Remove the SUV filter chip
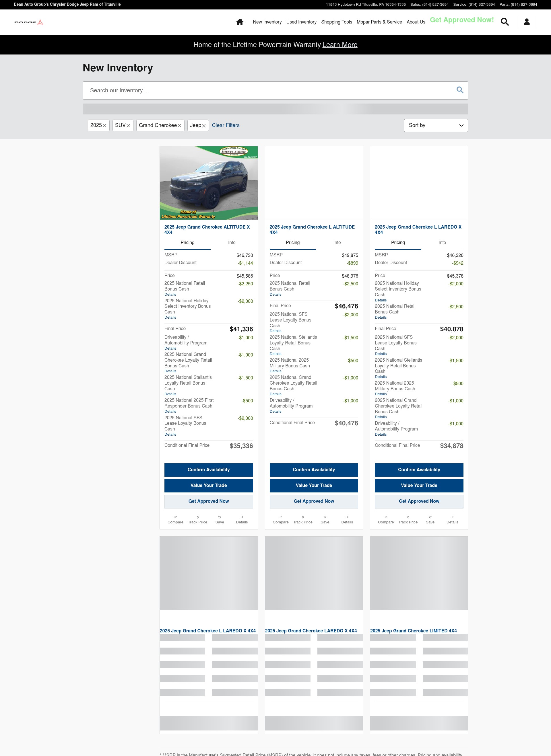 (x=128, y=126)
